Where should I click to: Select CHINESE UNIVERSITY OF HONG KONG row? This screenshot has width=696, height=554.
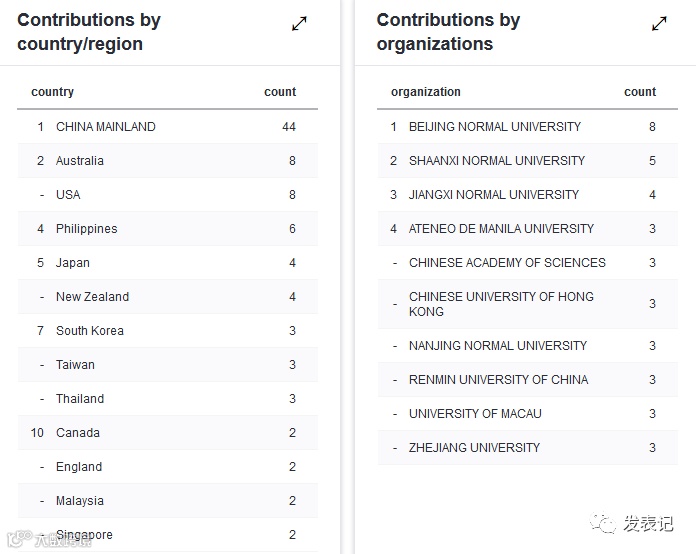click(501, 304)
